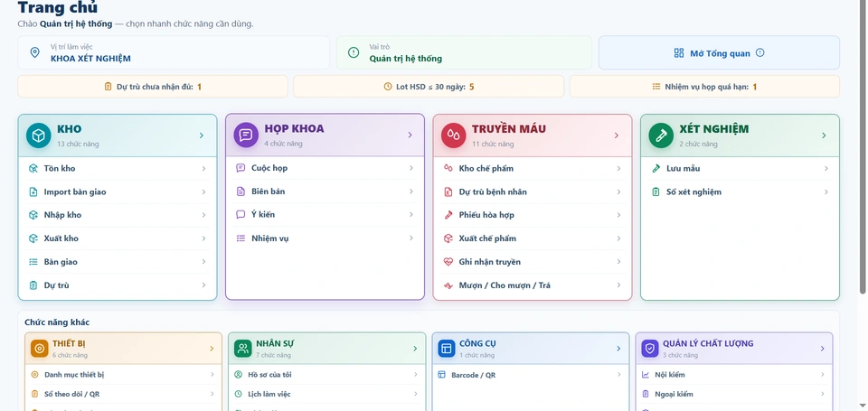This screenshot has height=411, width=868.
Task: Click the Sổ xét nghiệm clipboard icon
Action: pyautogui.click(x=656, y=191)
